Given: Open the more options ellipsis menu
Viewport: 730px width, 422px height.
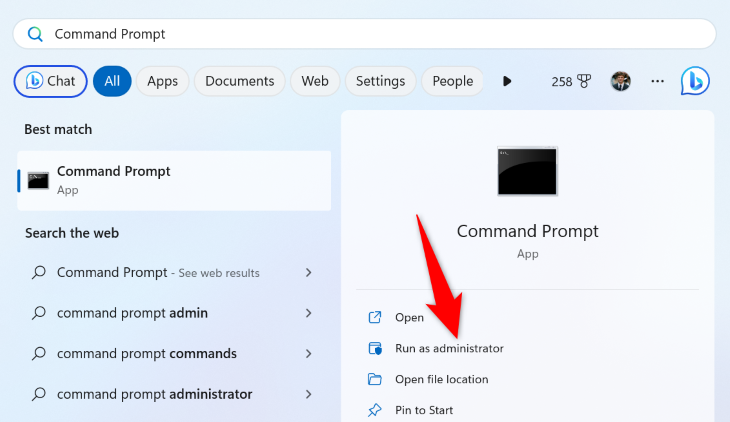Looking at the screenshot, I should [657, 81].
